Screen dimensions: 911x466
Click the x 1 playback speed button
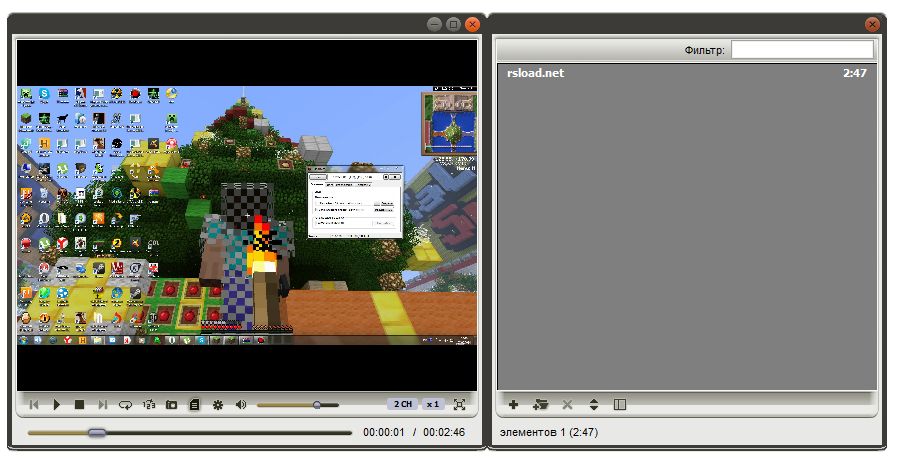[x=433, y=404]
